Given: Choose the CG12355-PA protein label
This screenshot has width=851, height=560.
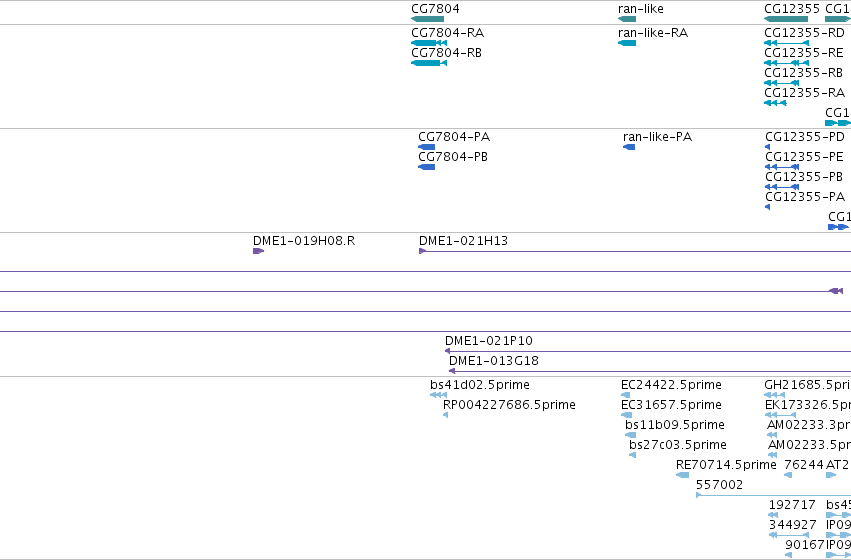Looking at the screenshot, I should (x=805, y=196).
